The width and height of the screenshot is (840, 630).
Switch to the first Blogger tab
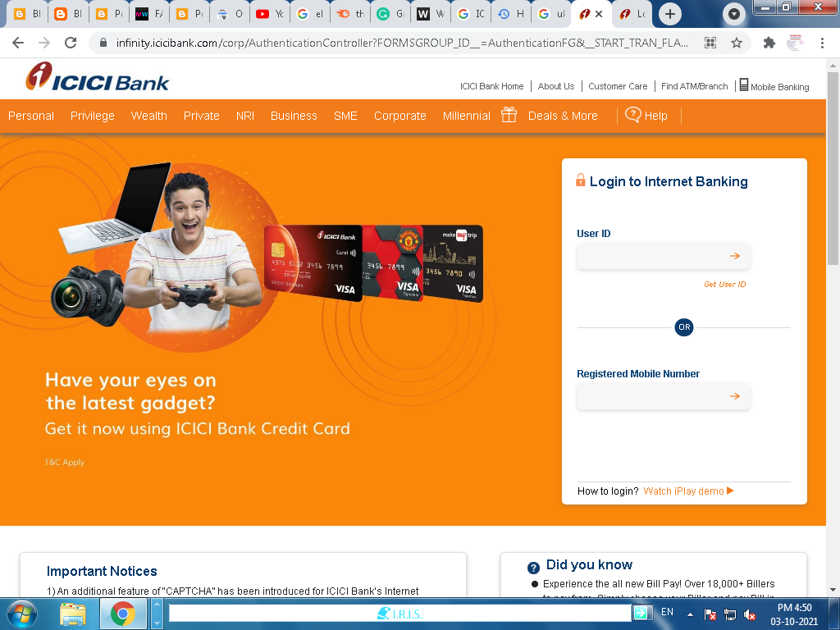(x=27, y=14)
